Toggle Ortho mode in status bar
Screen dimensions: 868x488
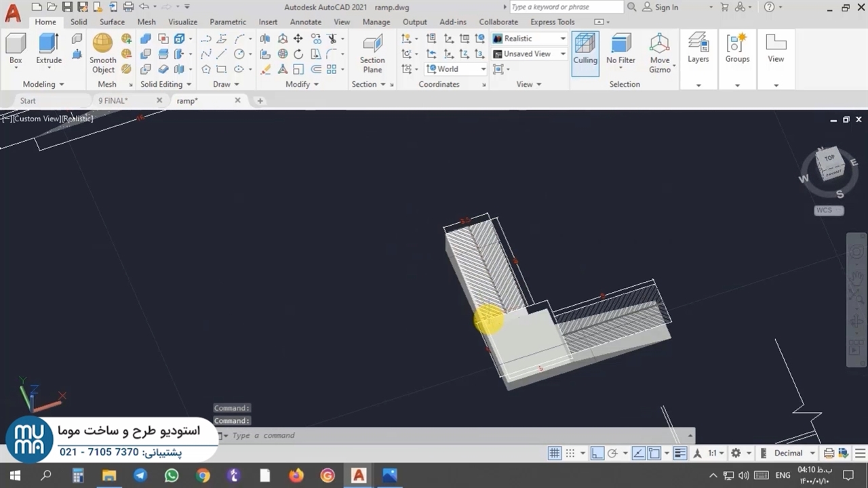pyautogui.click(x=597, y=453)
